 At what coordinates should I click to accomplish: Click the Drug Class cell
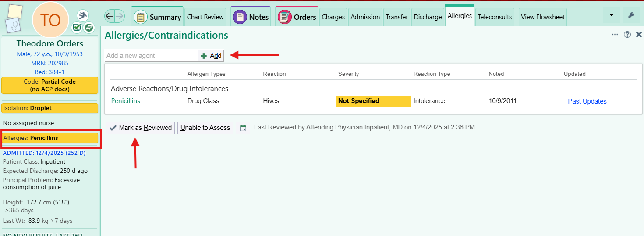[x=203, y=101]
